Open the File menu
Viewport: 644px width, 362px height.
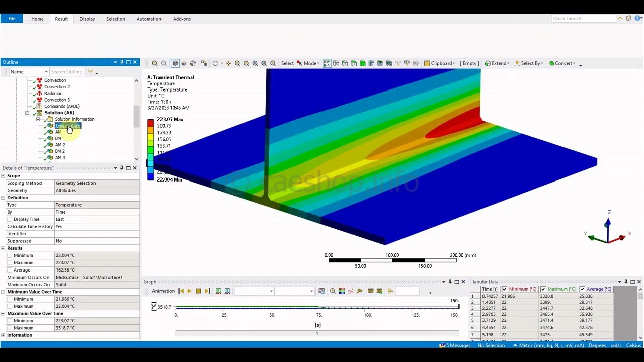(12, 19)
